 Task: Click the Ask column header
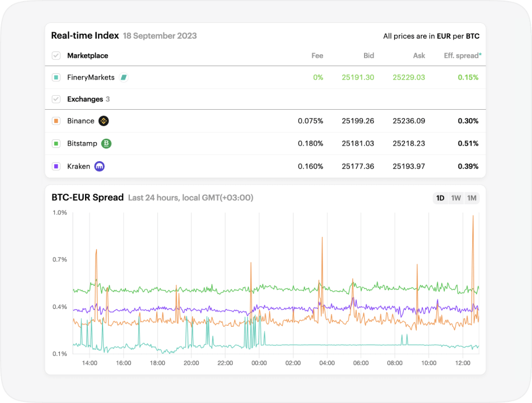tap(419, 55)
